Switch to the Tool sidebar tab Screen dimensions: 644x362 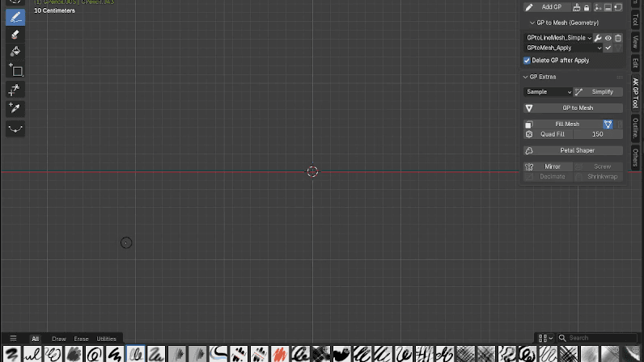[635, 19]
